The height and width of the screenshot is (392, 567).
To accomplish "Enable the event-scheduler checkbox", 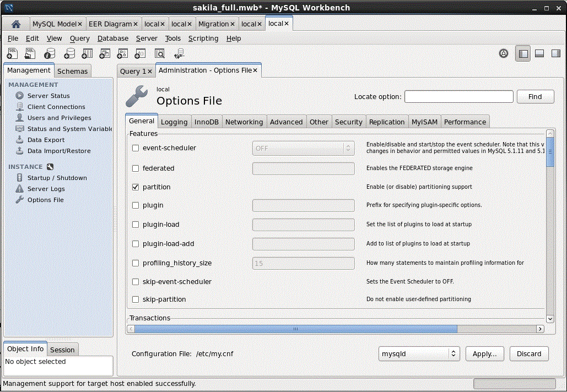I will coord(136,148).
